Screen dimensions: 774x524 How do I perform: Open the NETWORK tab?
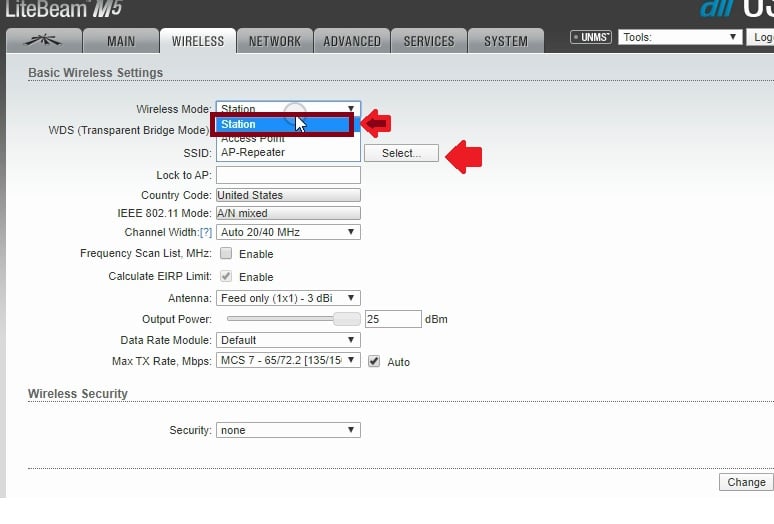[274, 41]
